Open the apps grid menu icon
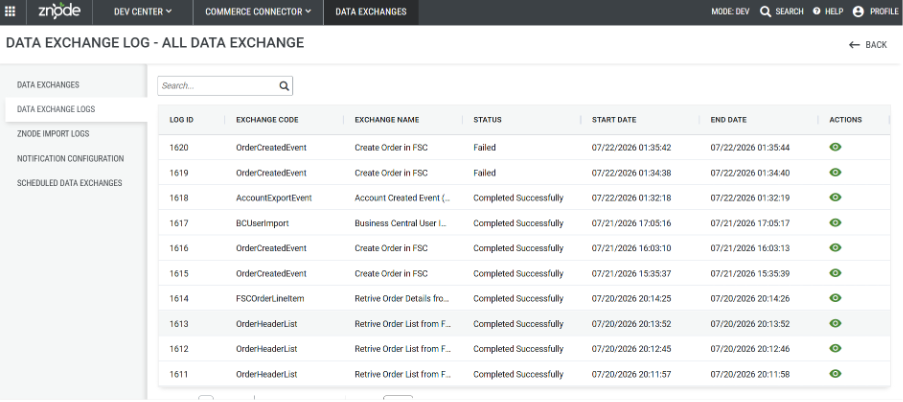903x402 pixels. tap(10, 12)
